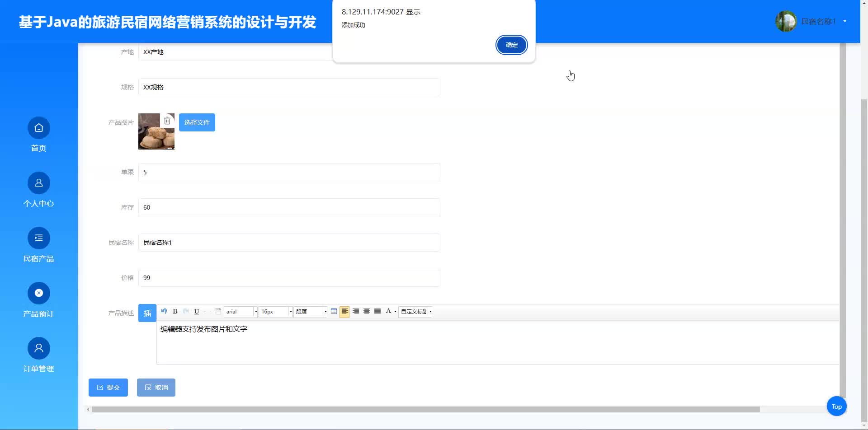The width and height of the screenshot is (868, 430).
Task: Select 民宿产品 in the sidebar
Action: [x=38, y=244]
